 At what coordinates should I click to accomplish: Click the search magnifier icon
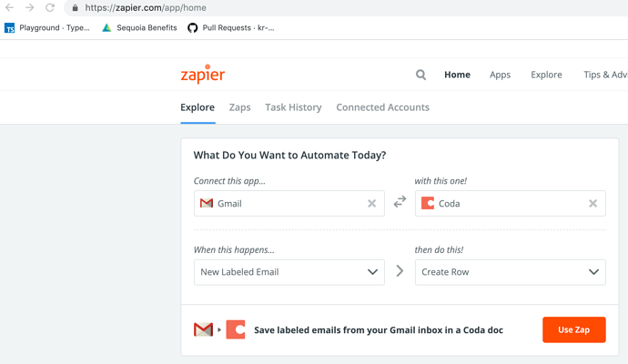tap(420, 75)
